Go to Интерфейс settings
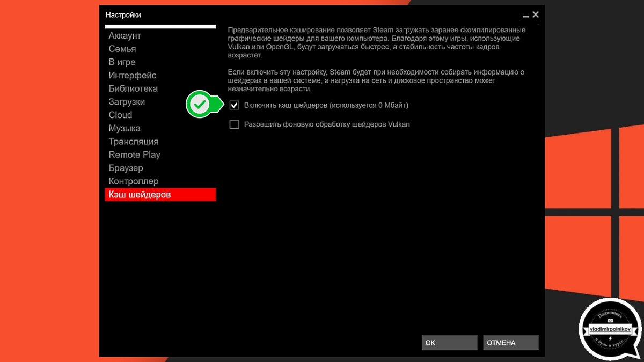644x362 pixels. coord(160,75)
